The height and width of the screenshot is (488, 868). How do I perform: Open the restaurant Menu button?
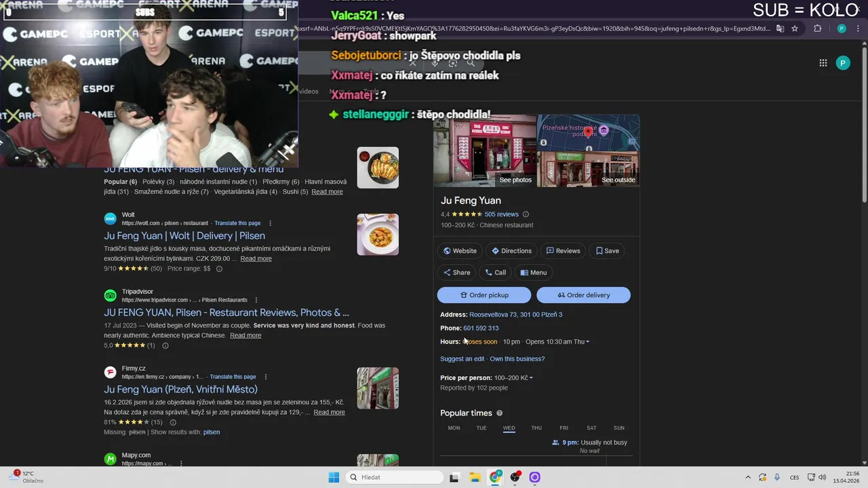533,272
